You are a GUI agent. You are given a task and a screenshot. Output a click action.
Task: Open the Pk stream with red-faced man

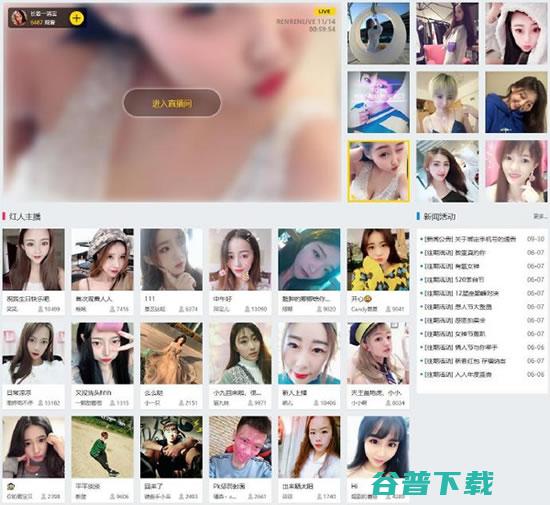240,459
